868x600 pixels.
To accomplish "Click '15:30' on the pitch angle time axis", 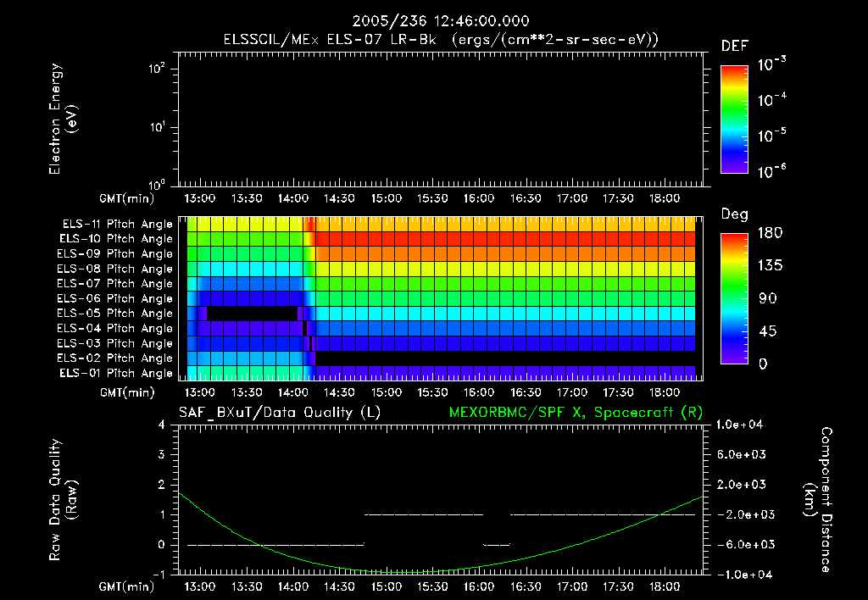I will tap(432, 392).
